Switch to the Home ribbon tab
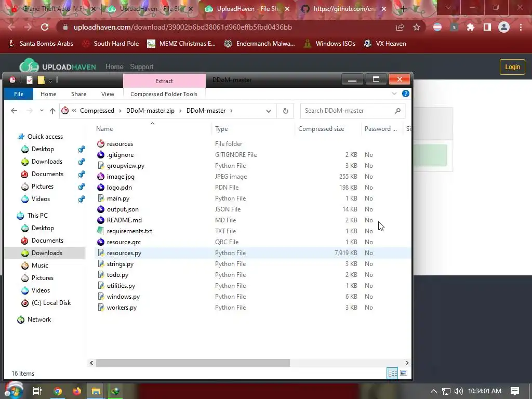Image resolution: width=532 pixels, height=399 pixels. click(x=48, y=94)
